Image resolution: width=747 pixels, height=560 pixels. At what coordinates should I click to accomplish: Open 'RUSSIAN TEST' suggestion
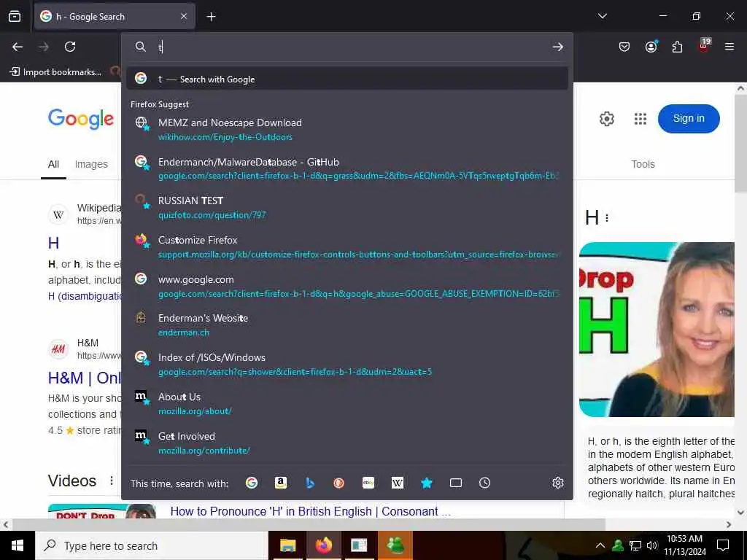(347, 208)
